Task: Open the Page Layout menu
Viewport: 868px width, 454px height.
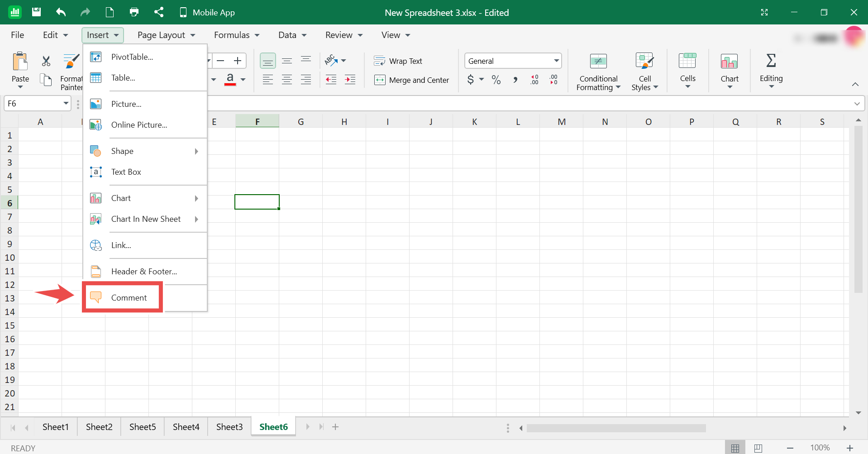Action: 166,35
